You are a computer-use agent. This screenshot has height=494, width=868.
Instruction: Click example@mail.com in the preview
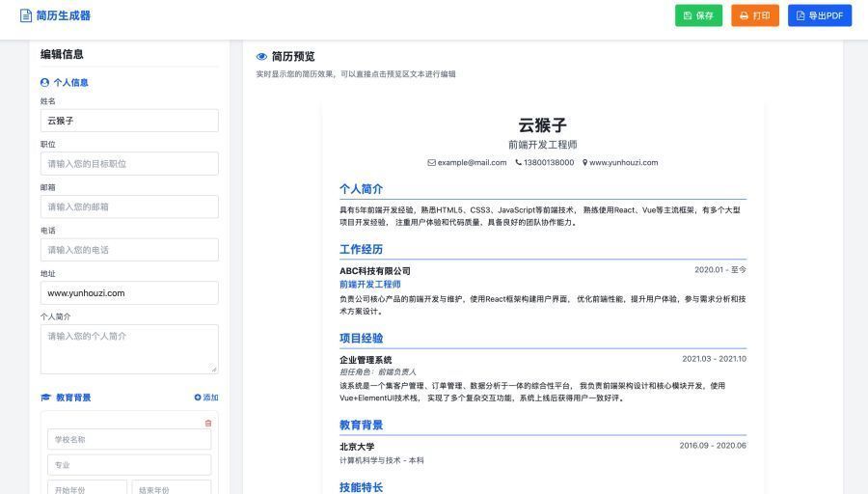(x=472, y=163)
